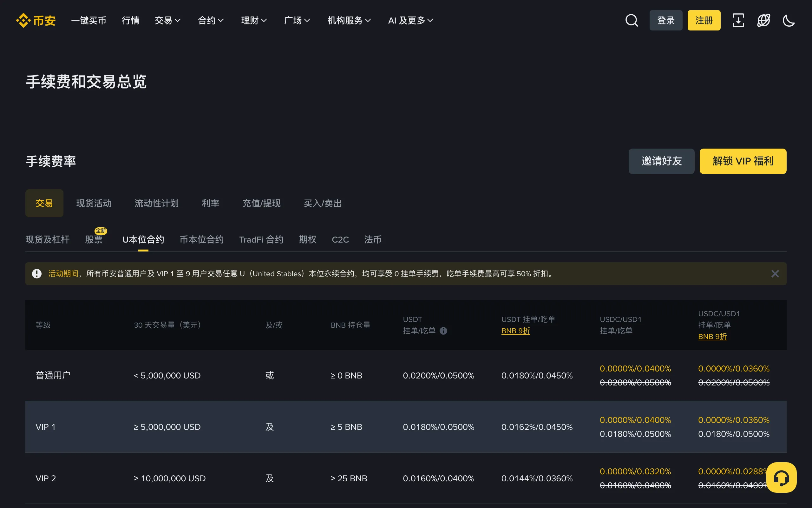Switch to the 充值/提现 tab

(x=261, y=203)
